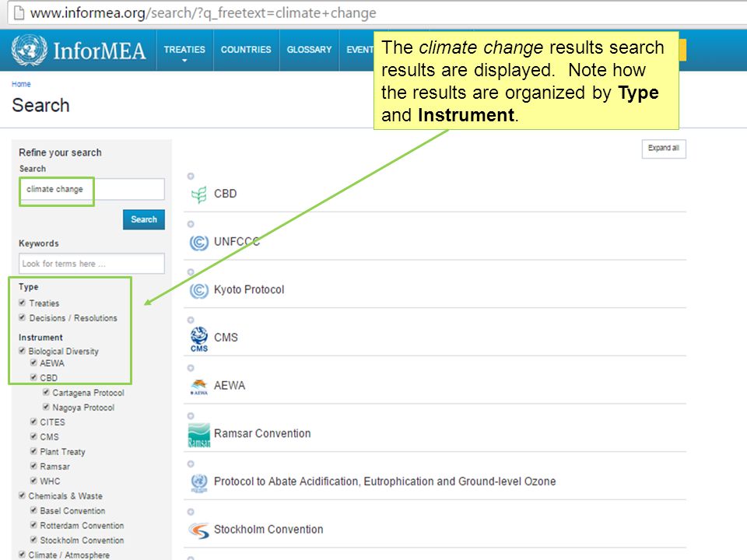This screenshot has height=560, width=747.
Task: Click the Ramsar Convention logo icon
Action: click(198, 436)
